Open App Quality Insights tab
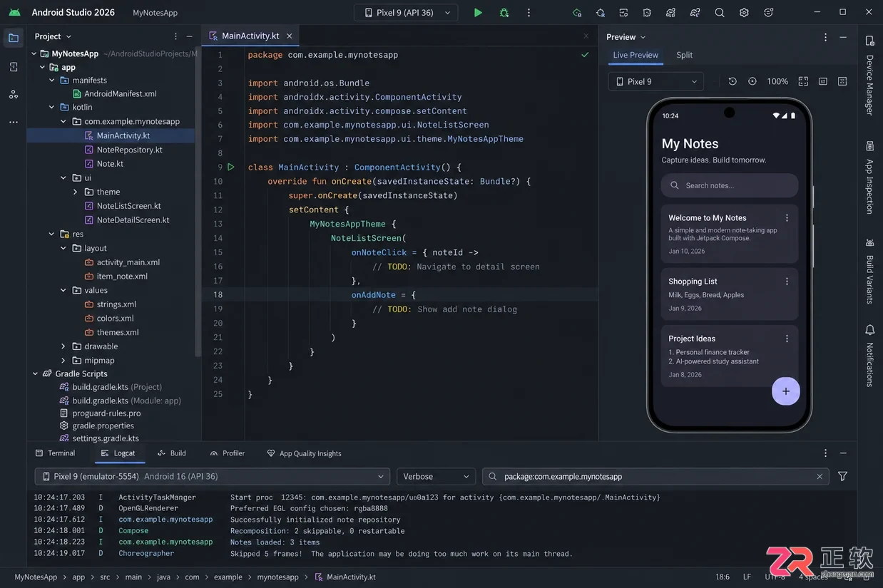This screenshot has width=883, height=588. [x=304, y=453]
